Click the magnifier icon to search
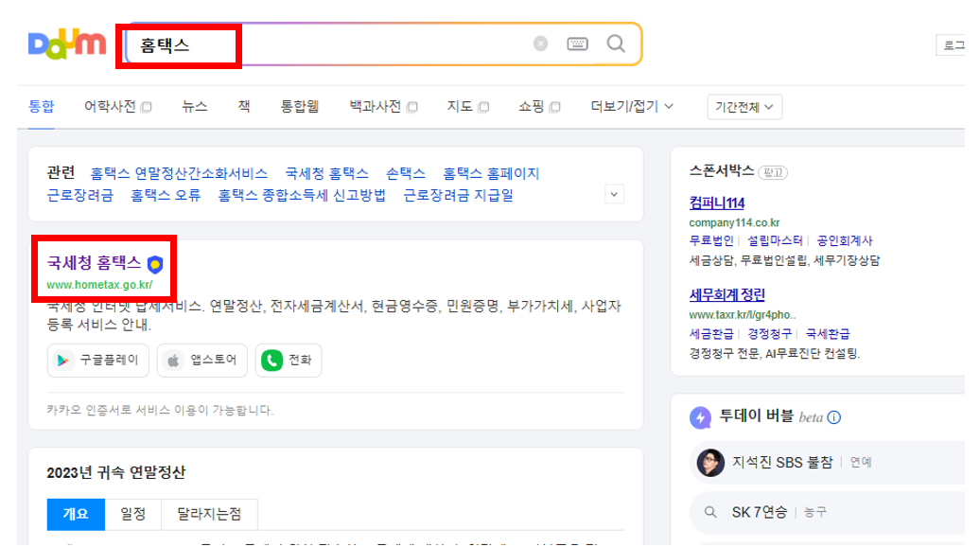The width and height of the screenshot is (980, 547). click(616, 42)
